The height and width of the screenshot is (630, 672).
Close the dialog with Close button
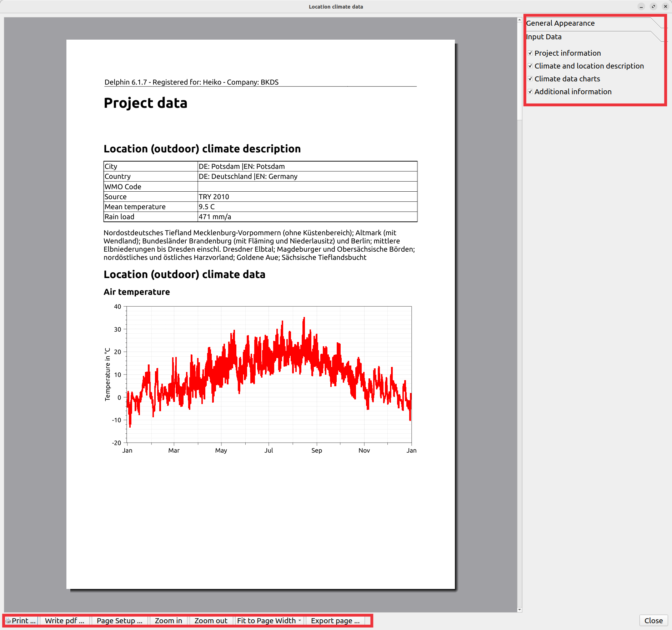coord(653,620)
